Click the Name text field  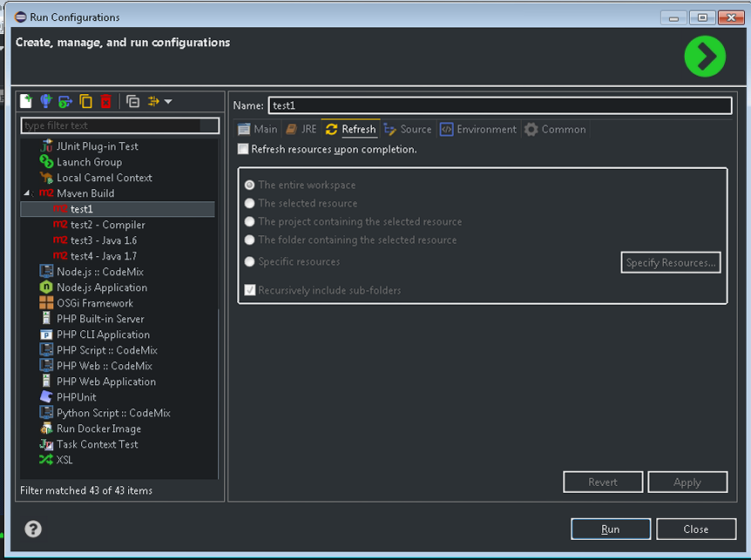(x=499, y=106)
